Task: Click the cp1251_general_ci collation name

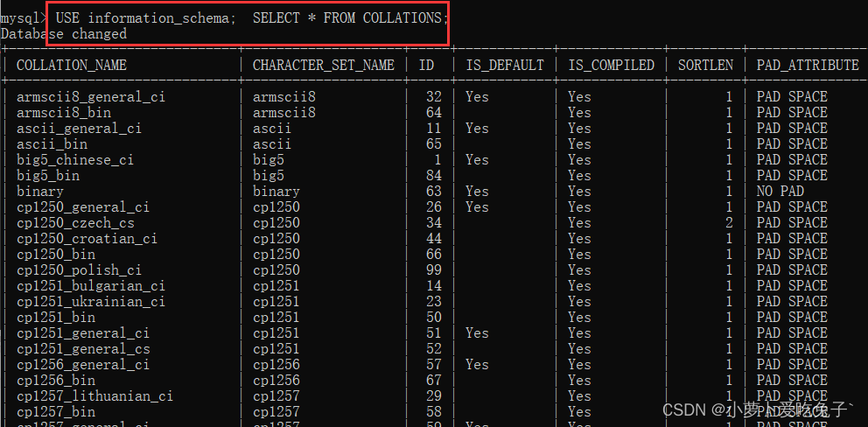Action: click(x=83, y=333)
